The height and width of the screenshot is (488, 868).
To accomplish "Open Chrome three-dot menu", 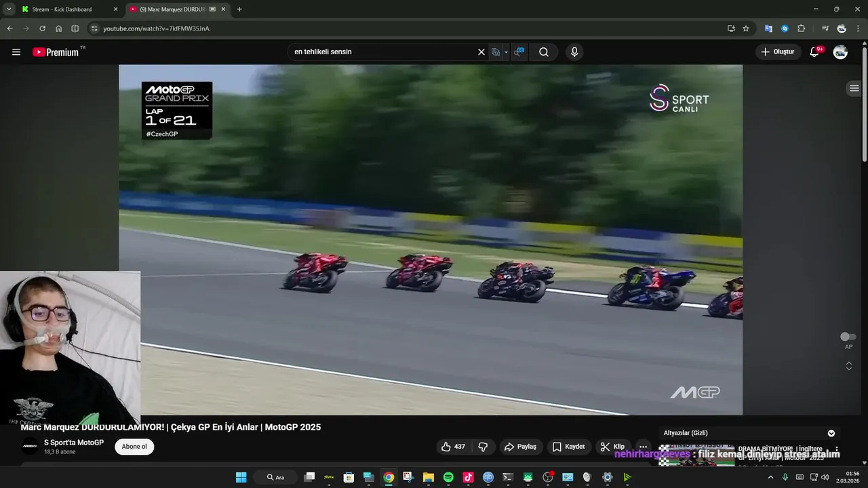I will pyautogui.click(x=859, y=28).
